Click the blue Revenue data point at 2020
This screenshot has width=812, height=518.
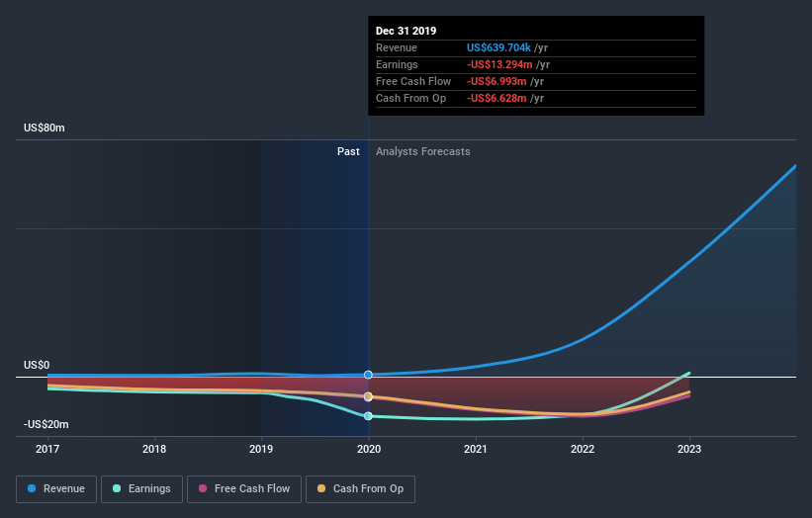(x=368, y=375)
